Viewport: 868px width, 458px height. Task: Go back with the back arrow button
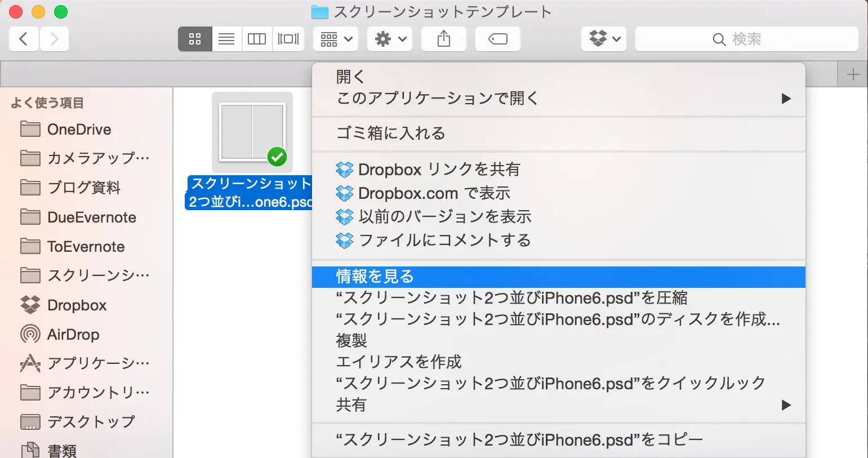[24, 39]
